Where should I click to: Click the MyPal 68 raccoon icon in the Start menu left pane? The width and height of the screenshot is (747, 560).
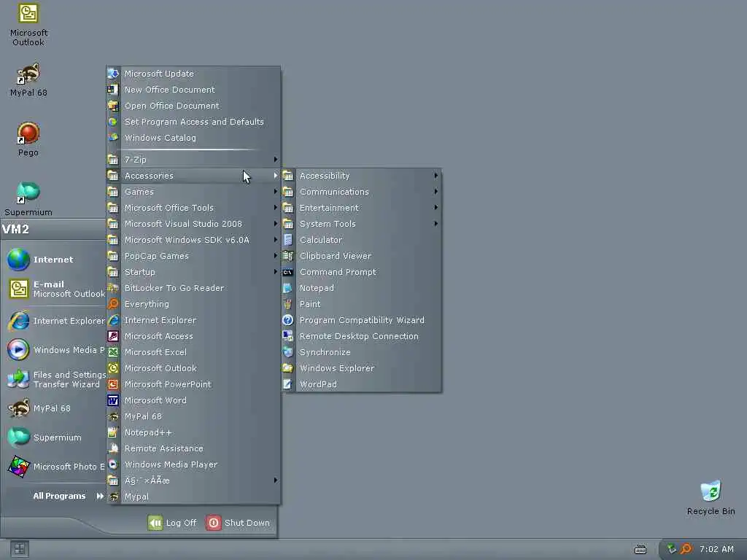click(x=18, y=408)
